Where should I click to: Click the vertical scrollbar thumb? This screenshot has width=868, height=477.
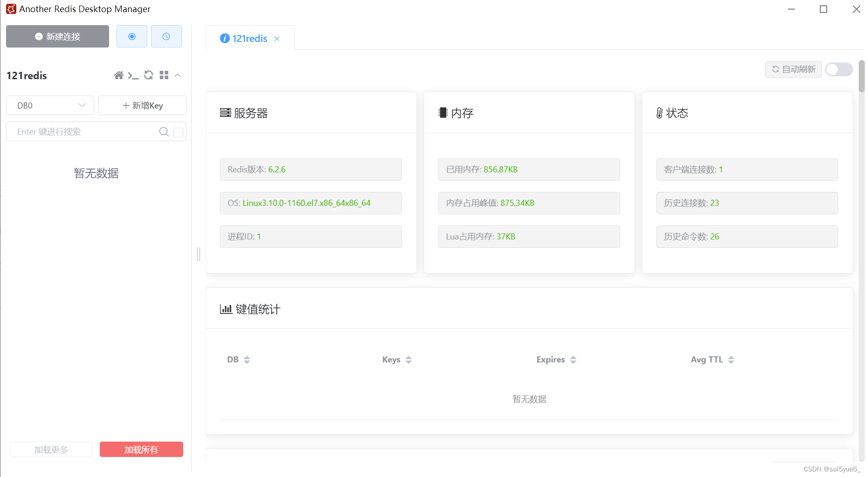pyautogui.click(x=861, y=76)
